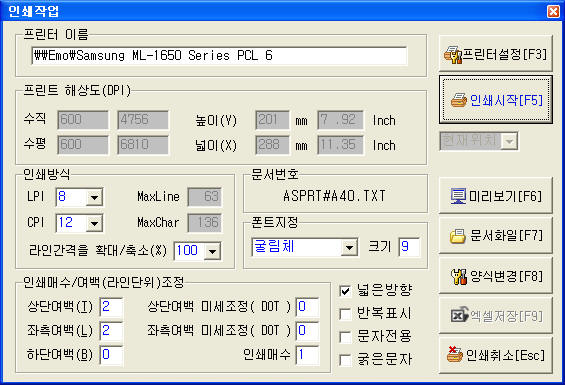Click the folder icon on 문서화일[F7]
This screenshot has width=565, height=385.
458,236
